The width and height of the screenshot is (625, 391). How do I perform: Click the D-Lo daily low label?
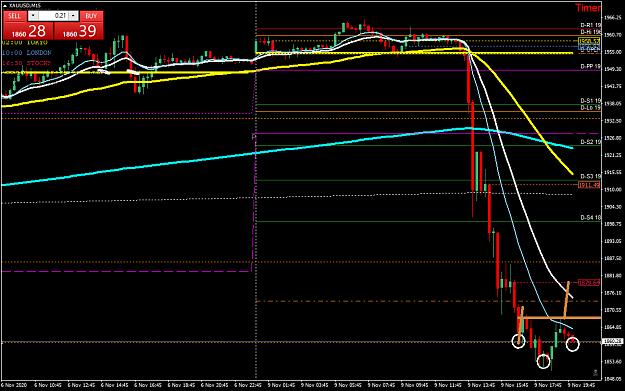pos(590,108)
